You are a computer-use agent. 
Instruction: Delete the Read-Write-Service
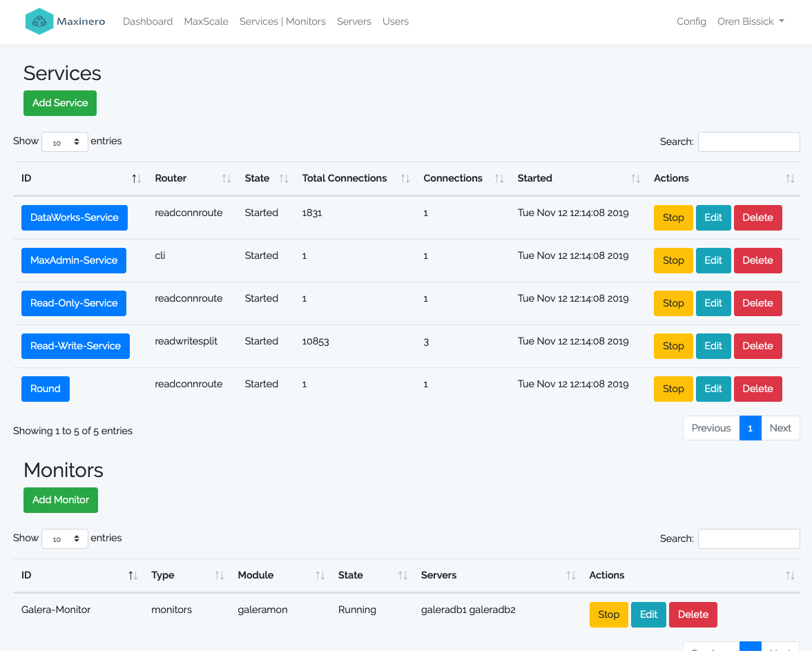pyautogui.click(x=757, y=346)
